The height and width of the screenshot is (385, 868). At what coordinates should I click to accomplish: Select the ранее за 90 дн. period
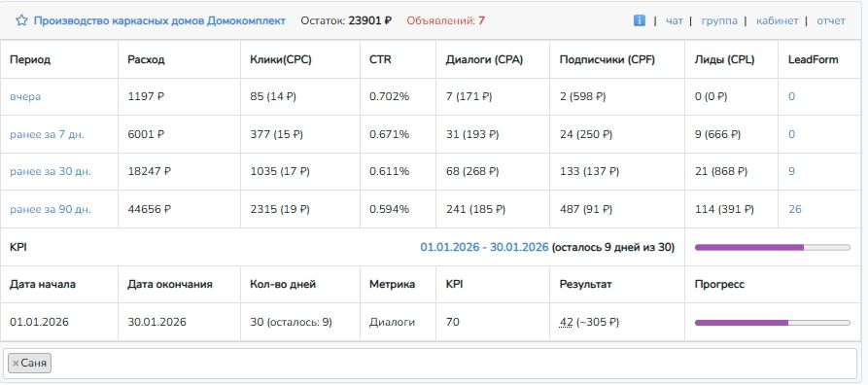click(x=51, y=209)
